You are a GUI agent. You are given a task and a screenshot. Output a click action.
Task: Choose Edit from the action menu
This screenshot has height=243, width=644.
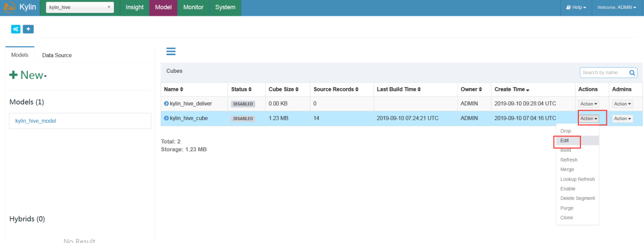577,141
